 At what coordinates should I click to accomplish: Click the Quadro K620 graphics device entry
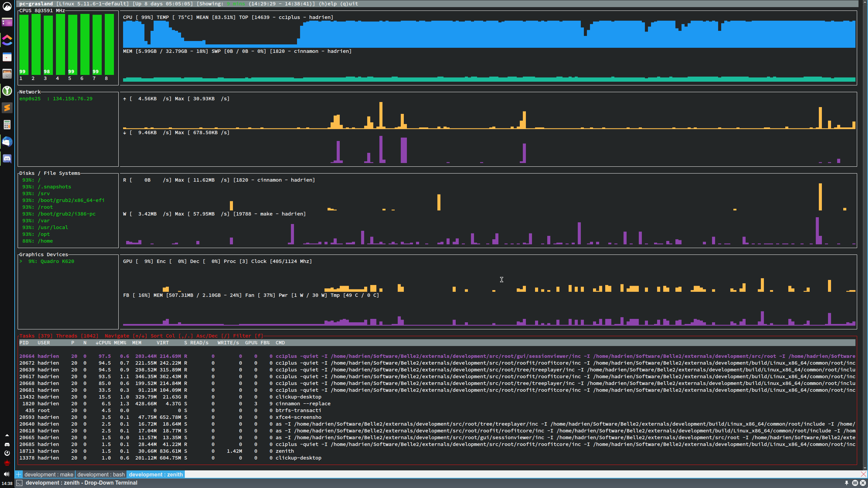[x=47, y=261]
